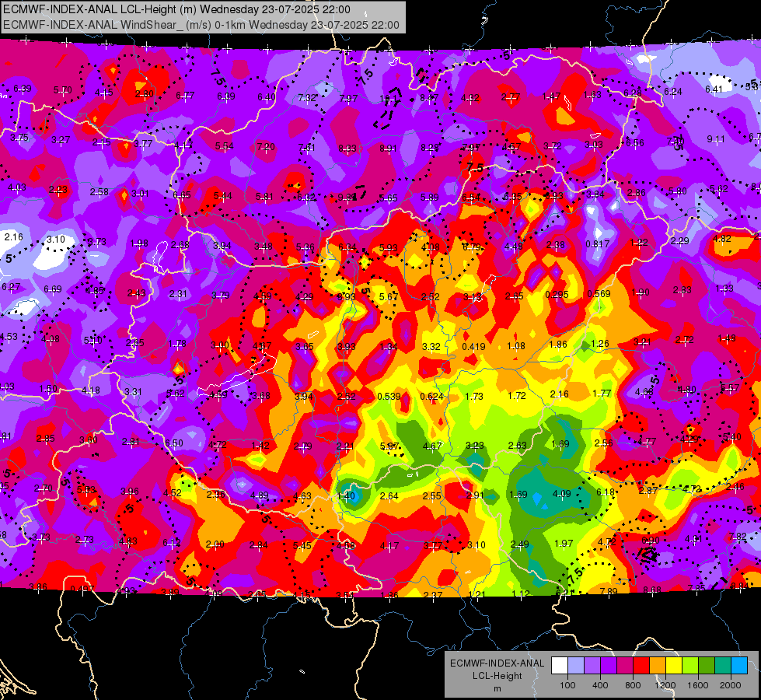Screen dimensions: 761x700
Task: Click the map value 6.41
Action: click(714, 89)
